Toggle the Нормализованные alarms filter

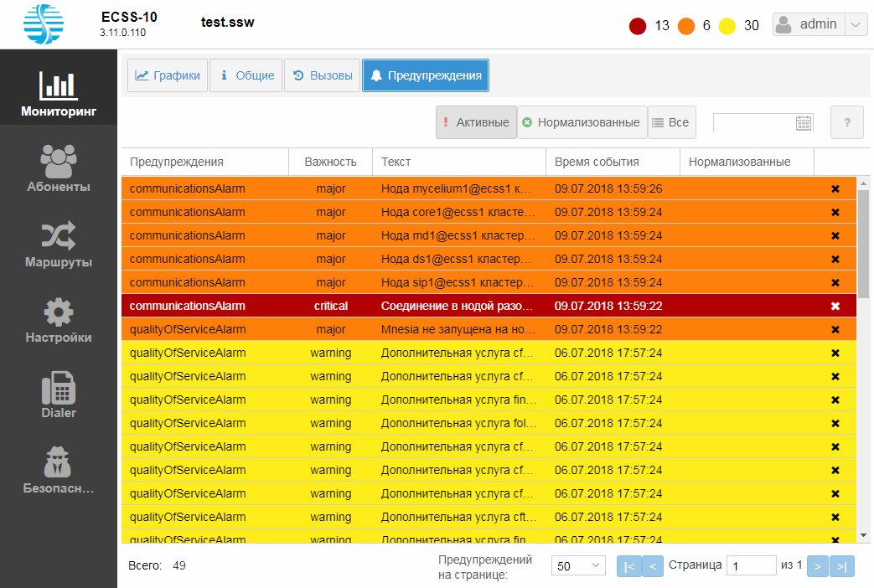(582, 122)
